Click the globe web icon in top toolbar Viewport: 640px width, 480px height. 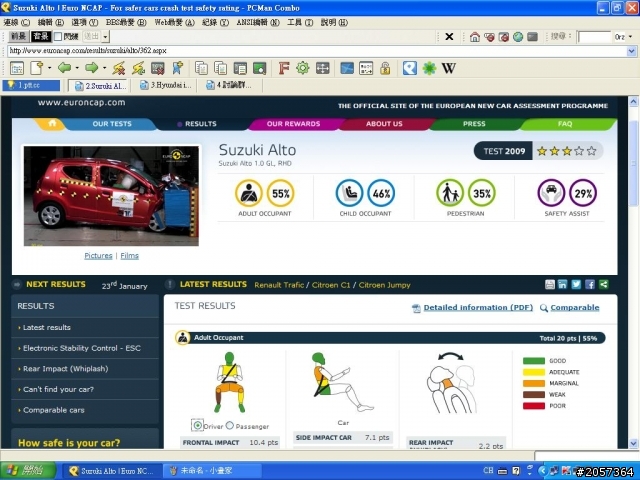pyautogui.click(x=518, y=37)
